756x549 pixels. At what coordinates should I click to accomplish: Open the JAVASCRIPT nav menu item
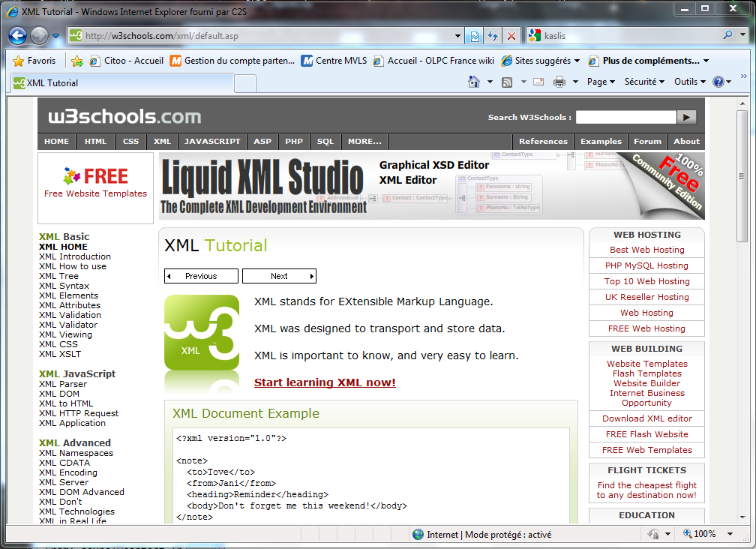pos(212,141)
